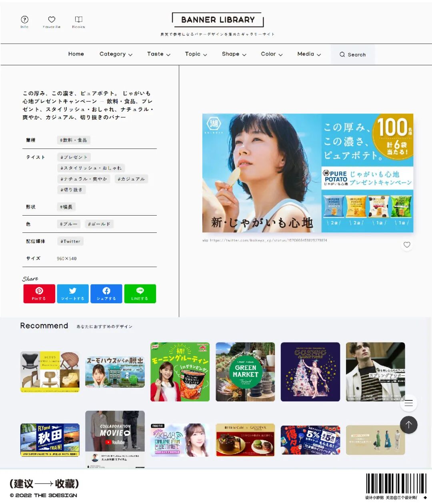Share via the Facebook share button
The width and height of the screenshot is (432, 504).
[106, 294]
